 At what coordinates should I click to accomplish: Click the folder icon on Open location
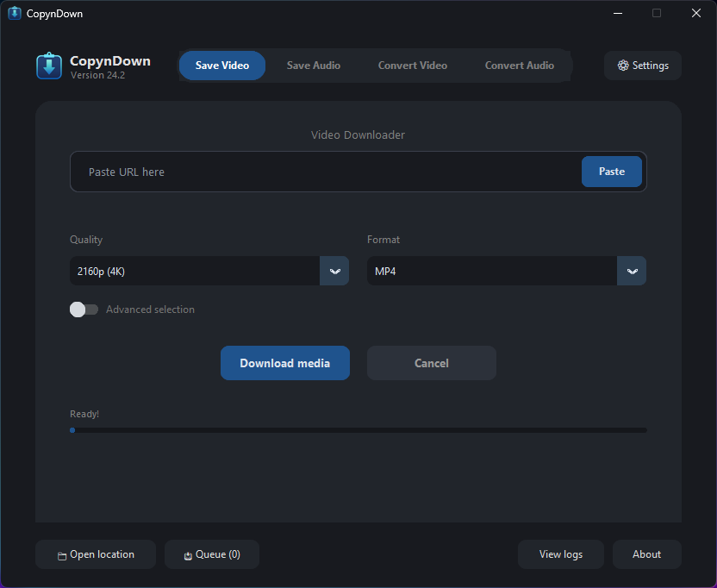[62, 555]
